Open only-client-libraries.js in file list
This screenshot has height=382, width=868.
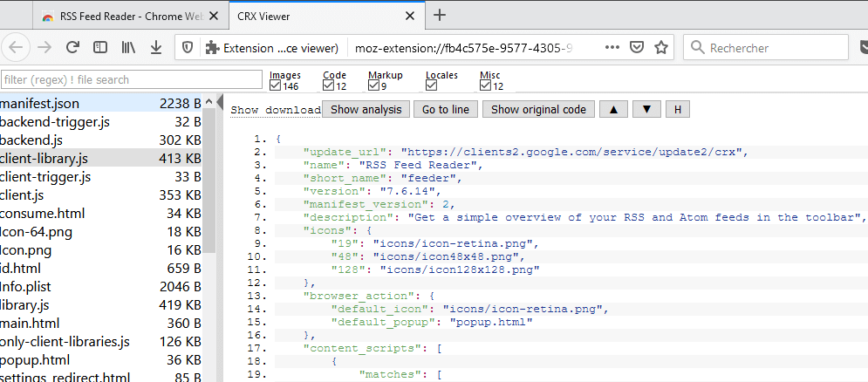pos(100,342)
